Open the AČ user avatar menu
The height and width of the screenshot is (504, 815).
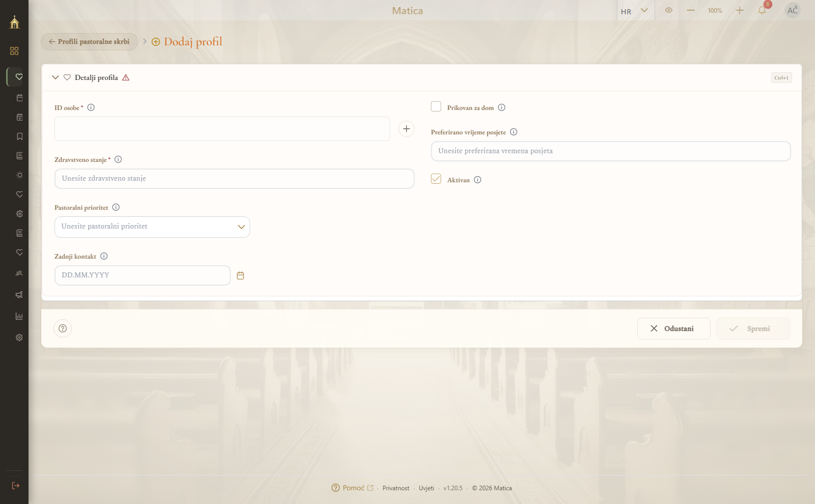[793, 10]
